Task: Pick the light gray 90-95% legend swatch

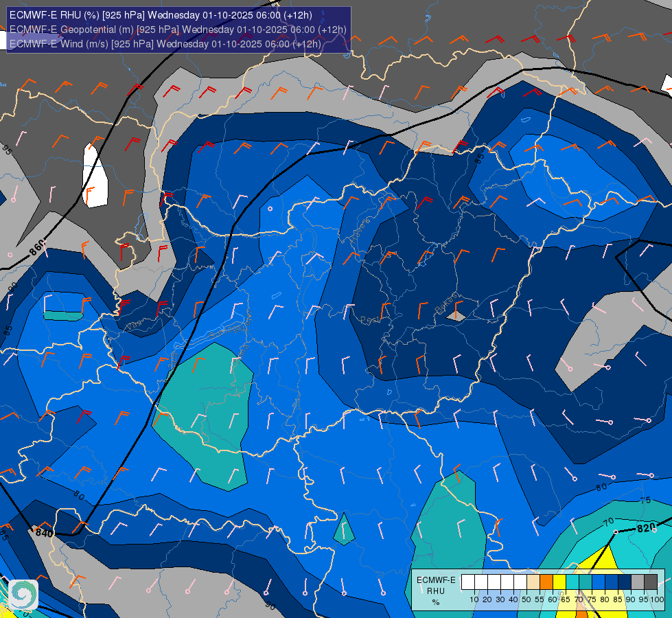Action: (x=638, y=582)
